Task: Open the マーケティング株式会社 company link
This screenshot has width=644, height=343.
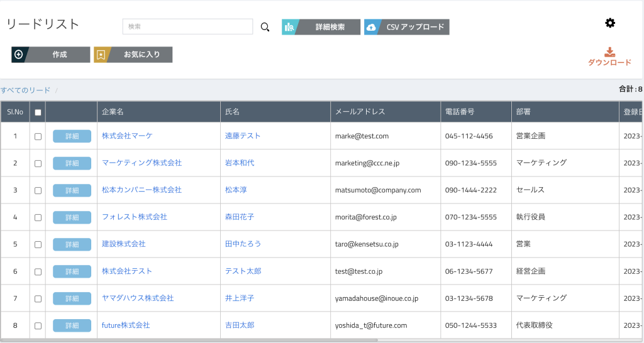Action: point(142,163)
